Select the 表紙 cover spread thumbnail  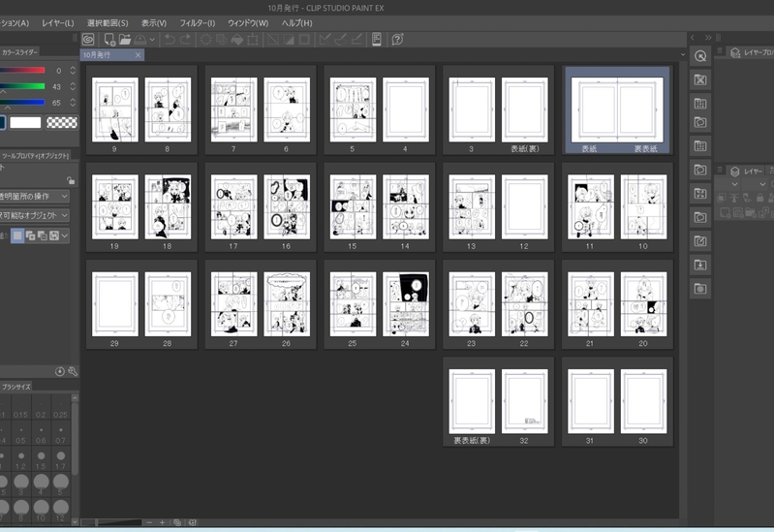click(x=617, y=110)
